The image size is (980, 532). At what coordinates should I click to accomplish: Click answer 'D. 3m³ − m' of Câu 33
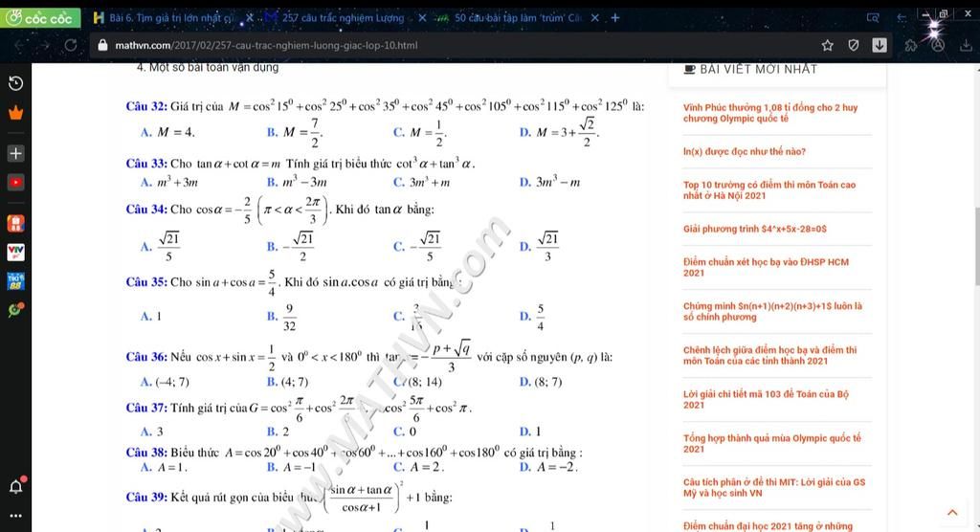tap(550, 183)
